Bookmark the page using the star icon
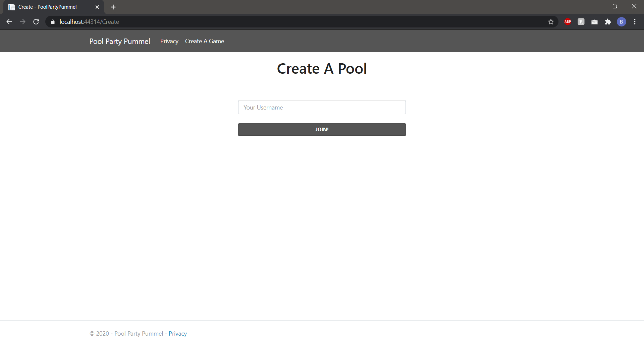Screen dimensions: 644x343 551,21
